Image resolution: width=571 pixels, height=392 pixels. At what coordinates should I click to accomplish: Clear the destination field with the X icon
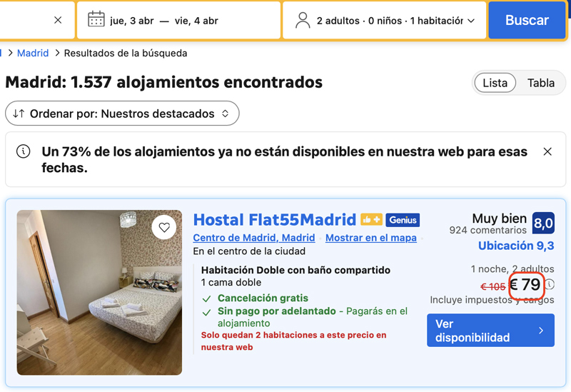coord(58,21)
